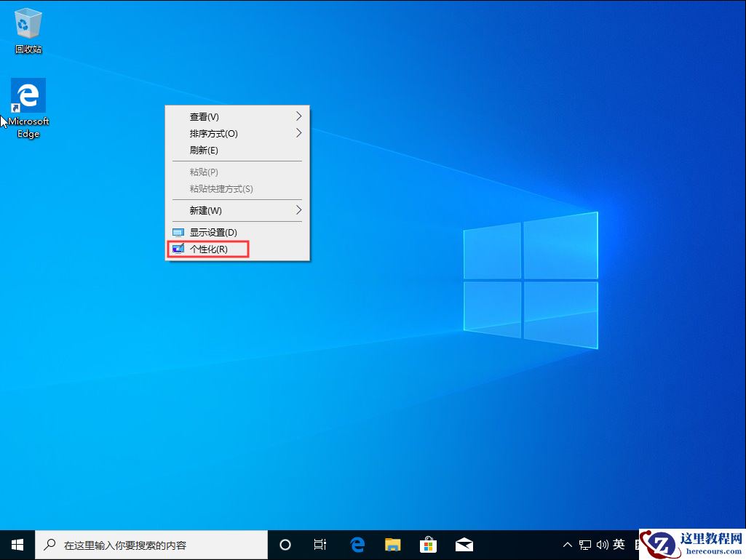Viewport: 746px width, 560px height.
Task: Open Microsoft Store from the taskbar
Action: point(428,544)
